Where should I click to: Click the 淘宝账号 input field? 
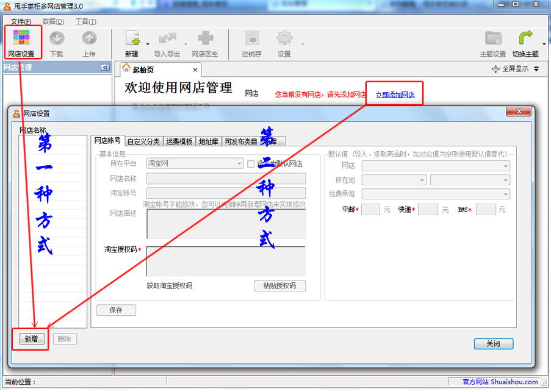pyautogui.click(x=226, y=193)
